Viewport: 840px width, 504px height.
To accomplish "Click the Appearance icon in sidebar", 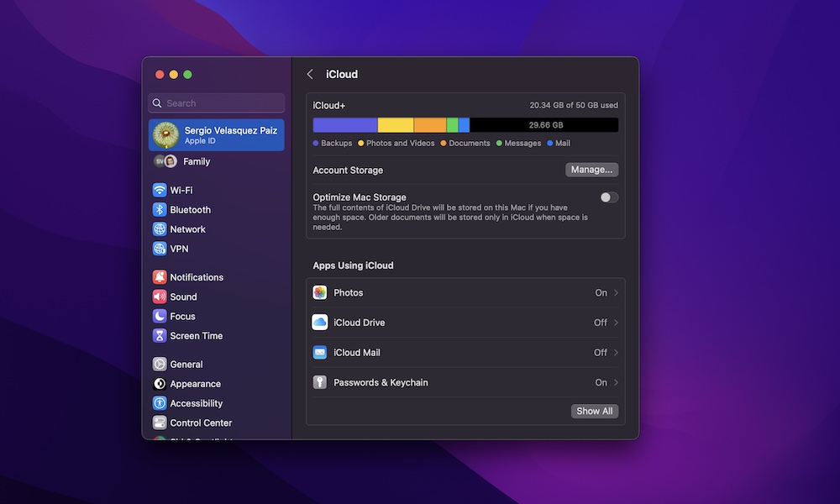I will (x=159, y=384).
